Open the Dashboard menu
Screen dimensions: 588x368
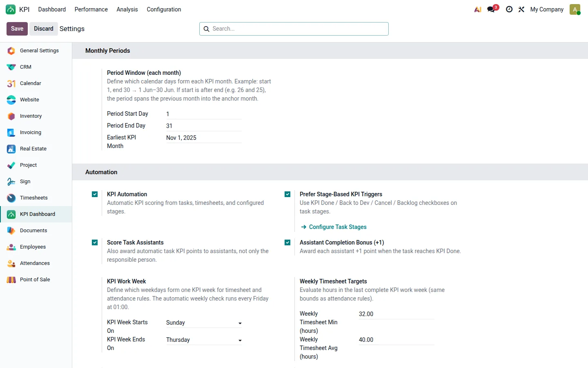(52, 9)
